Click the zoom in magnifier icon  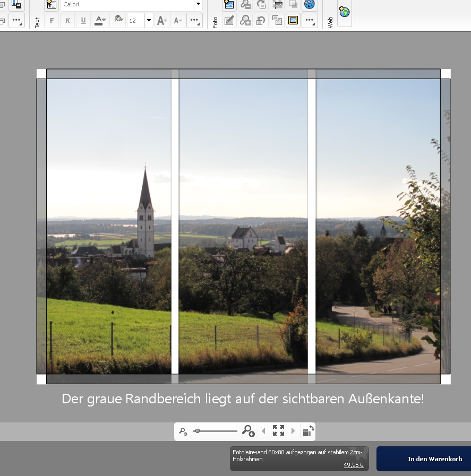(248, 431)
